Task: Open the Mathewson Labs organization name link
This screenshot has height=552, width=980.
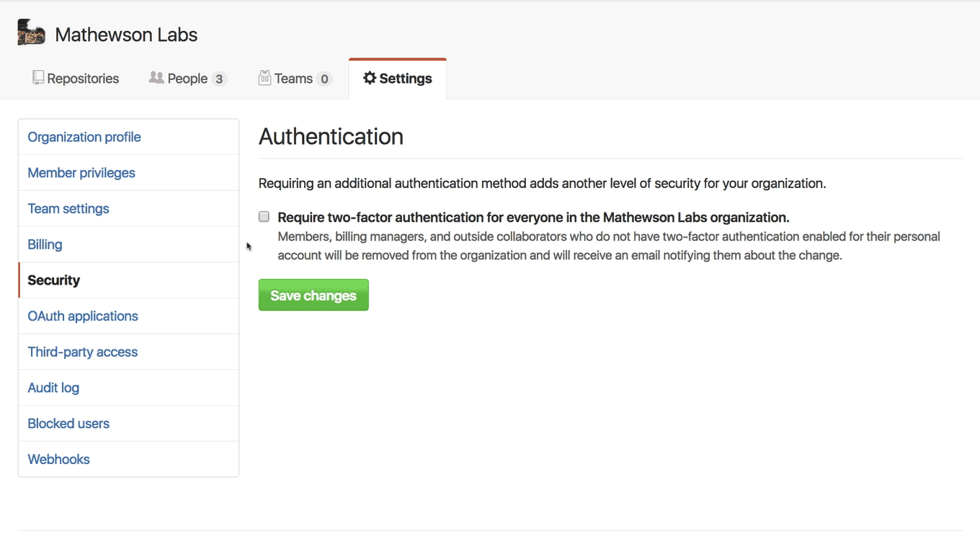Action: coord(126,35)
